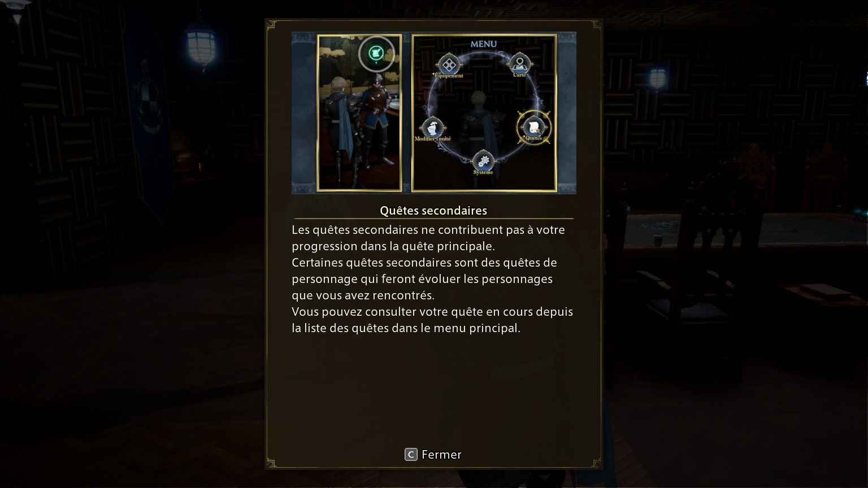Open the Système gears icon

[x=483, y=161]
